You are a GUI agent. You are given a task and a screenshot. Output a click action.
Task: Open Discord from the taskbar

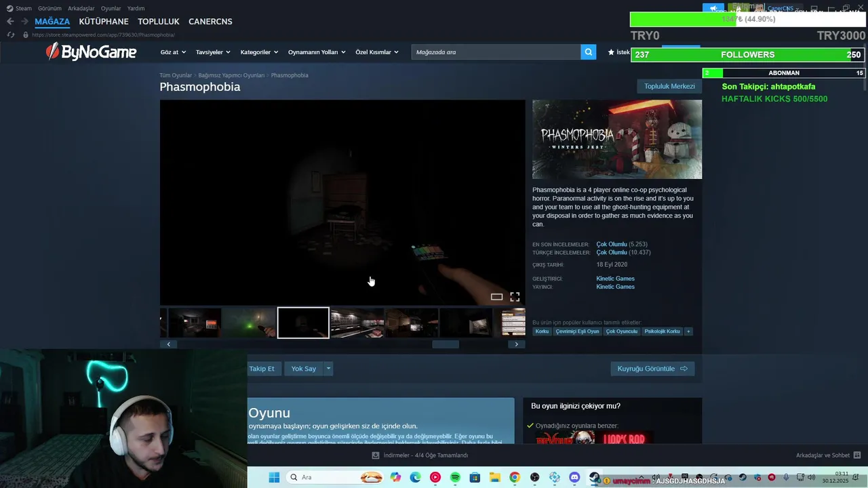(574, 477)
